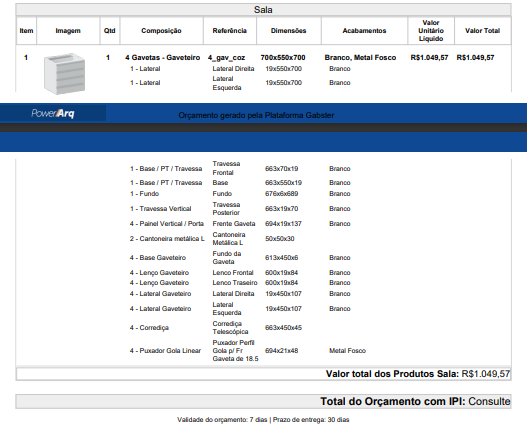Click the PowerArq logo in blue banner

coord(53,113)
